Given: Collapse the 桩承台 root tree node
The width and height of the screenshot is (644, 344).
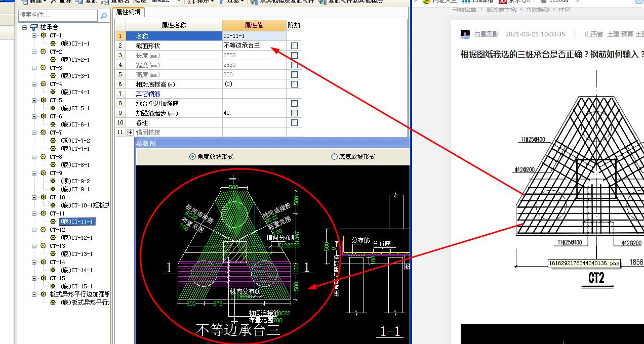Looking at the screenshot, I should click(25, 27).
